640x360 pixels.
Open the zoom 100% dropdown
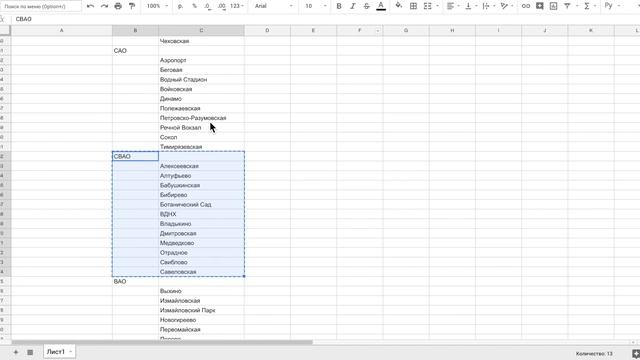pyautogui.click(x=157, y=6)
